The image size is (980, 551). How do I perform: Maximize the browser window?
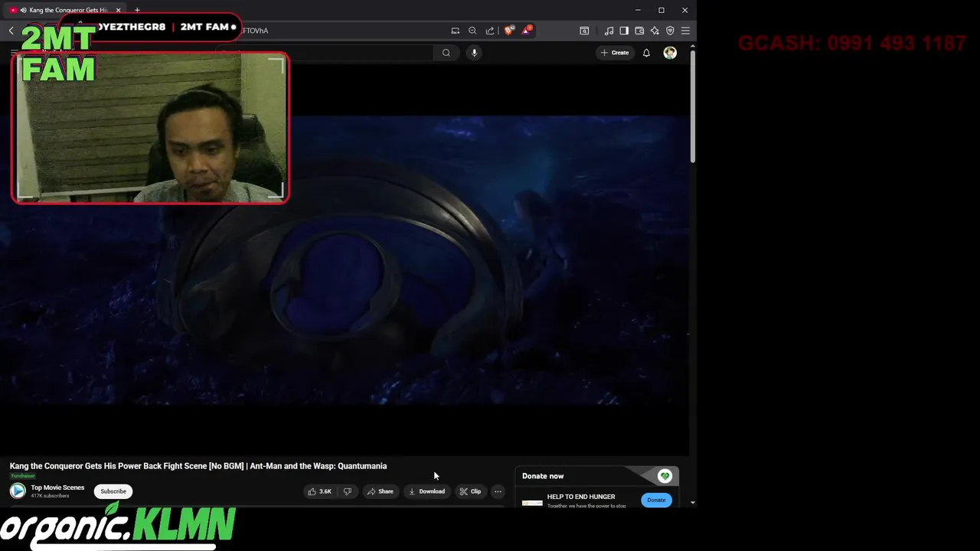click(661, 10)
